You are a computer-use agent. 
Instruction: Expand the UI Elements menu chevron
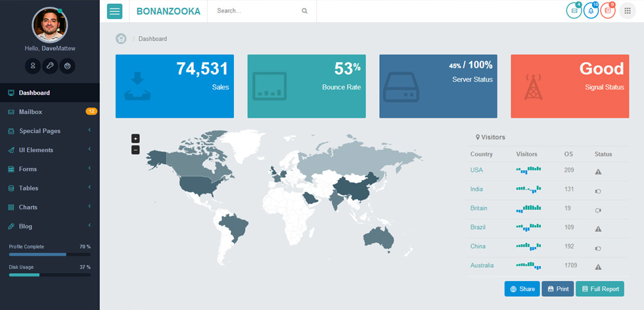[x=89, y=149]
